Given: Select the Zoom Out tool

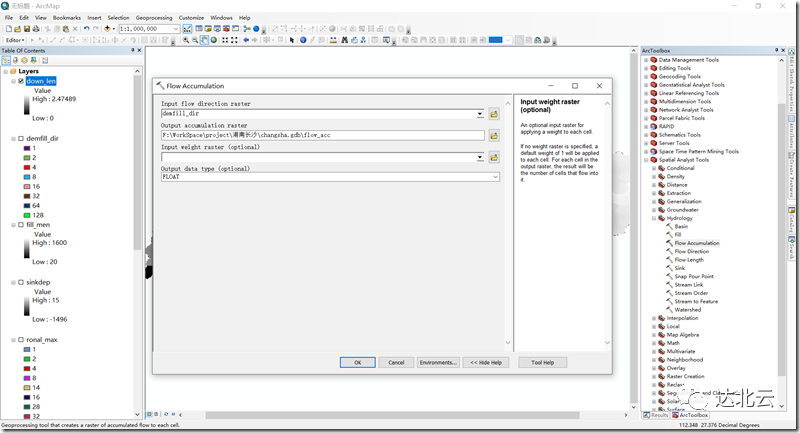Looking at the screenshot, I should [x=195, y=40].
